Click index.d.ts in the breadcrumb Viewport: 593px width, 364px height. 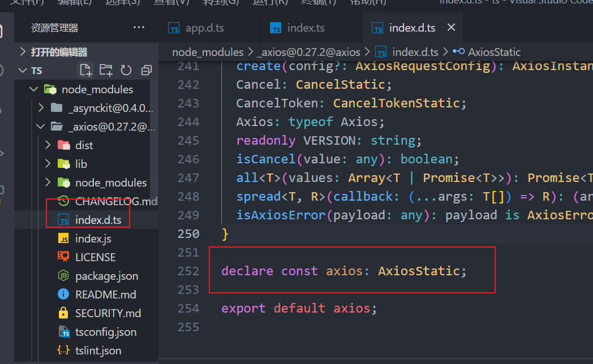(x=415, y=52)
